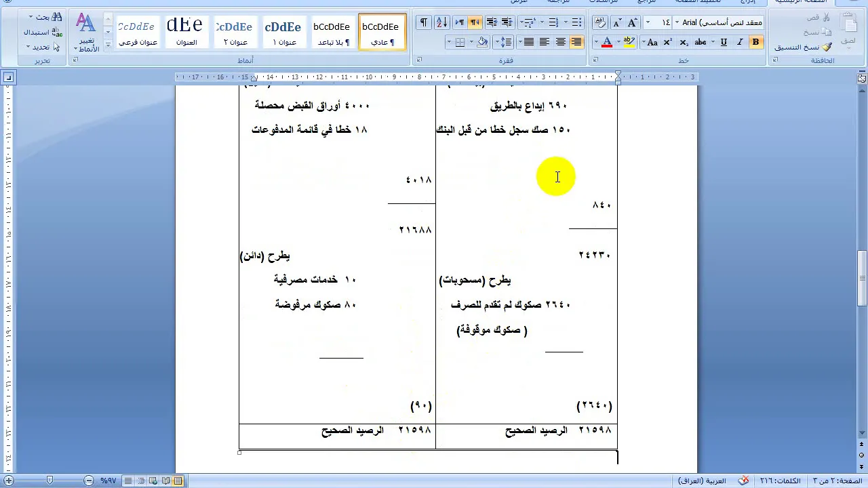Viewport: 868px width, 488px height.
Task: Click Paste (لصق) button
Action: [x=848, y=30]
